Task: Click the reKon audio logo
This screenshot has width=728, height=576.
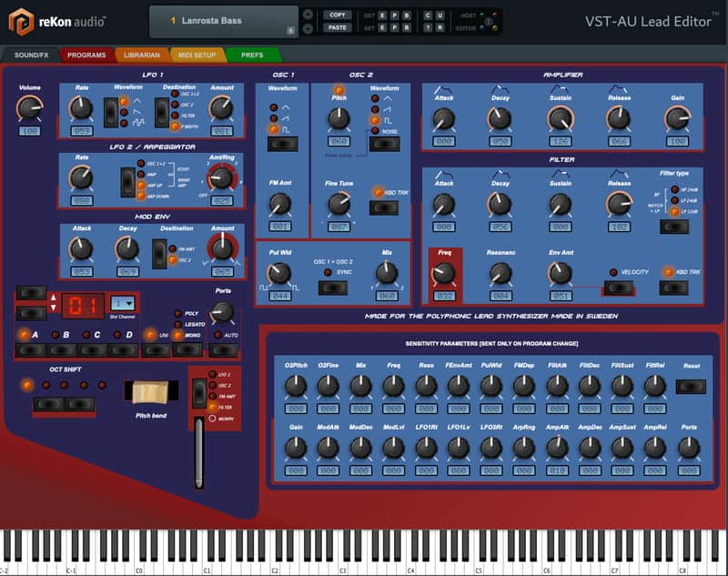Action: [57, 21]
